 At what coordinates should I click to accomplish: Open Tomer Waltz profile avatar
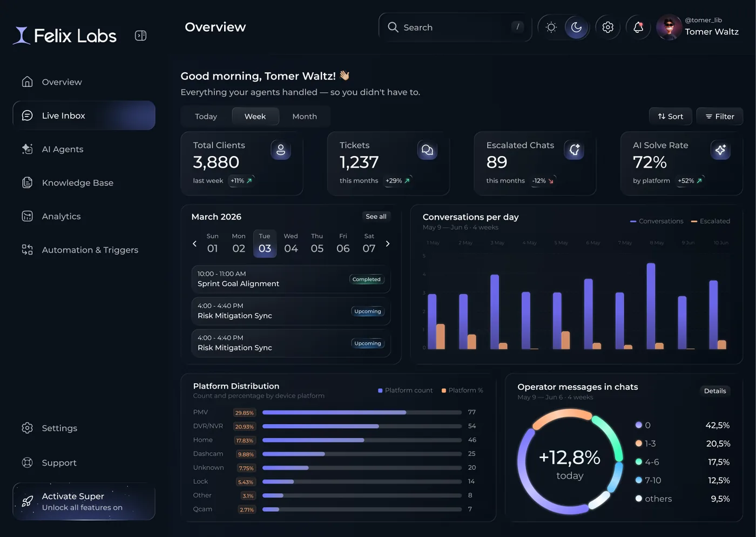point(669,27)
